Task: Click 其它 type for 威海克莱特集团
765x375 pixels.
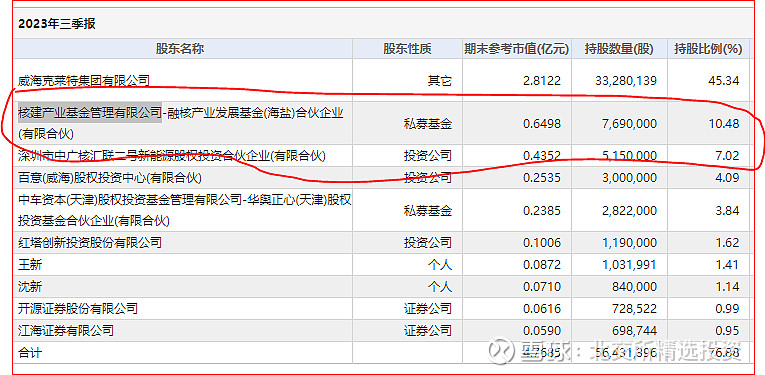Action: [440, 80]
